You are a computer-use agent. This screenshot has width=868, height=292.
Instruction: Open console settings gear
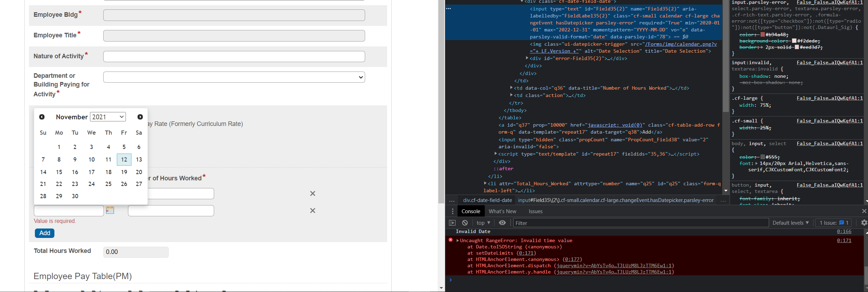tap(864, 223)
